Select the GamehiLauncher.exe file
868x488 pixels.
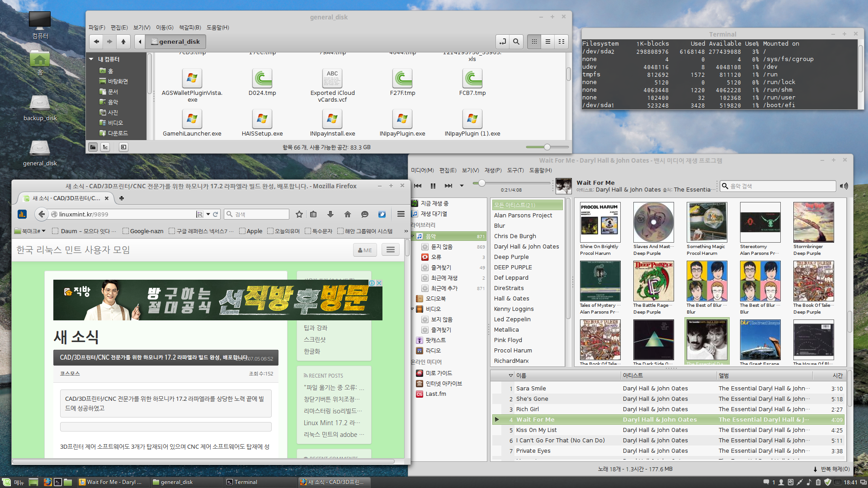(x=192, y=123)
